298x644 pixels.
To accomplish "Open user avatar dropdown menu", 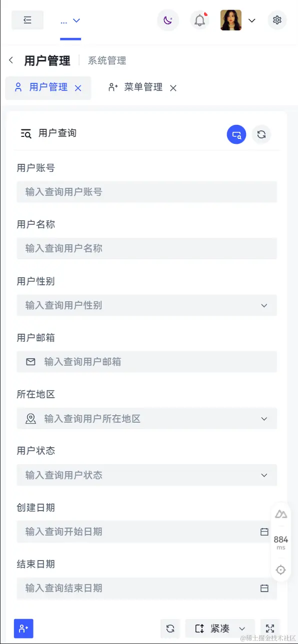I will 238,20.
